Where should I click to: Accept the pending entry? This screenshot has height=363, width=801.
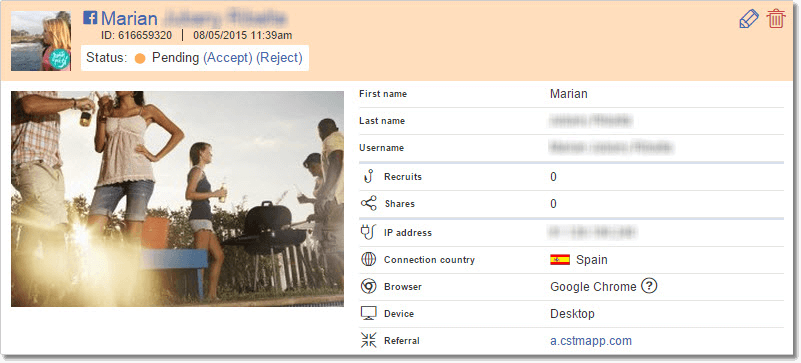point(228,58)
